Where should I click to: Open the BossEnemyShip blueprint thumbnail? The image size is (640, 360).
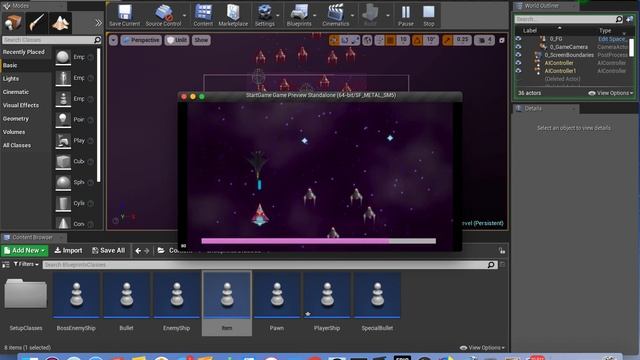(x=76, y=295)
